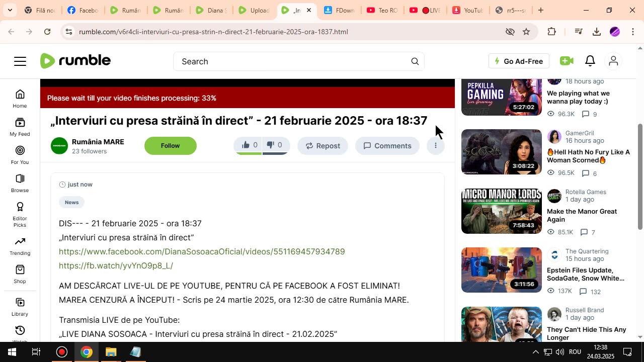Open Chrome extensions puzzle icon
This screenshot has width=644, height=362.
click(x=552, y=32)
